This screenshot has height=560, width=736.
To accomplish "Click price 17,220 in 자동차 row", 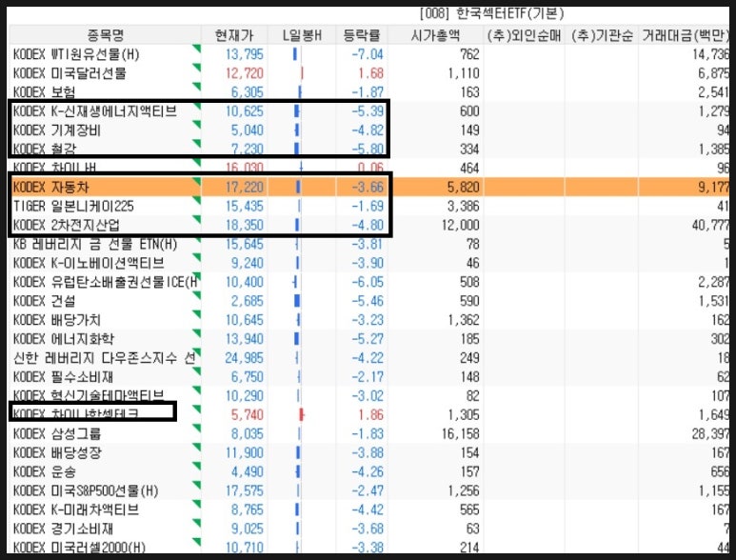I will [x=245, y=187].
